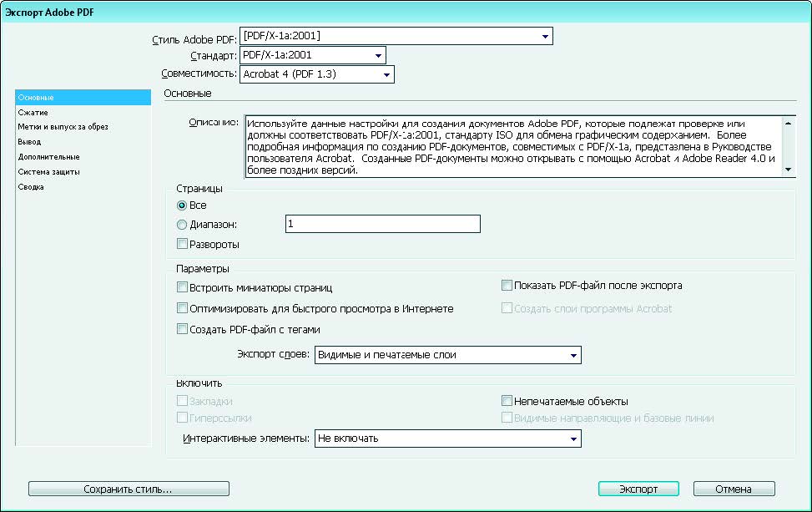Open the Стандарт dropdown

tap(313, 55)
